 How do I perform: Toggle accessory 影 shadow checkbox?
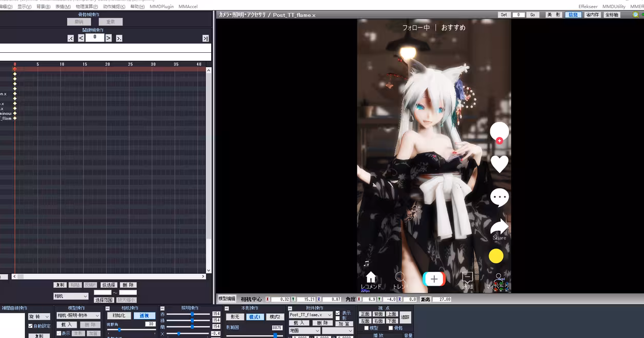[337, 318]
